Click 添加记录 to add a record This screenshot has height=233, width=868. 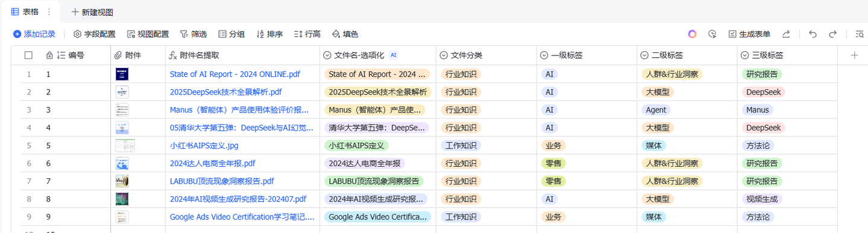(x=34, y=34)
